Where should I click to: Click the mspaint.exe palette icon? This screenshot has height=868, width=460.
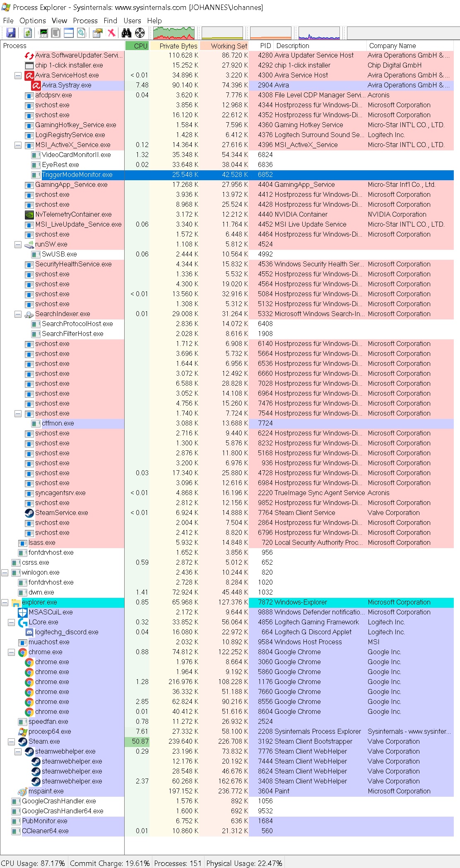23,791
